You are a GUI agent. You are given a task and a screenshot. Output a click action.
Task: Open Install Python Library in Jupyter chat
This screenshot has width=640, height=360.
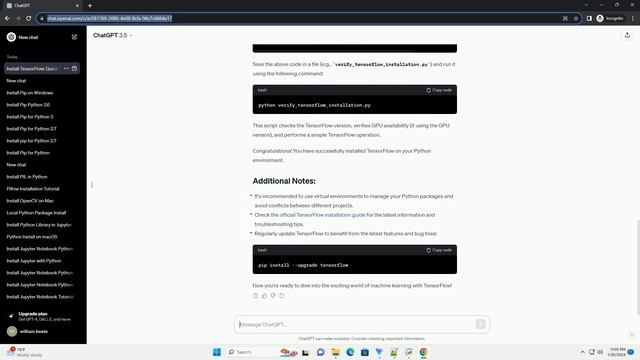coord(39,225)
